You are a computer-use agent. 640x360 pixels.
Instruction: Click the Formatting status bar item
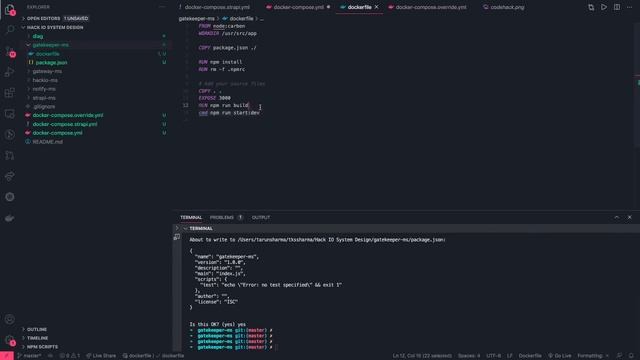tap(593, 356)
